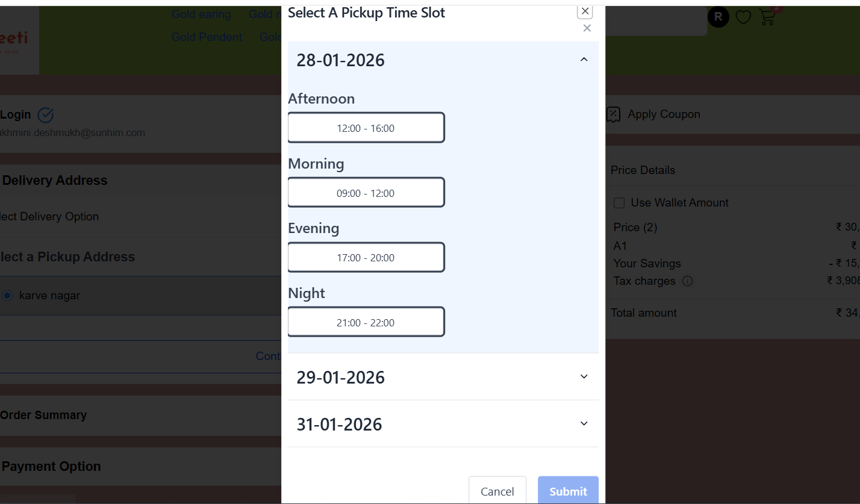Expand the 31-01-2026 date section
Image resolution: width=860 pixels, height=504 pixels.
443,424
